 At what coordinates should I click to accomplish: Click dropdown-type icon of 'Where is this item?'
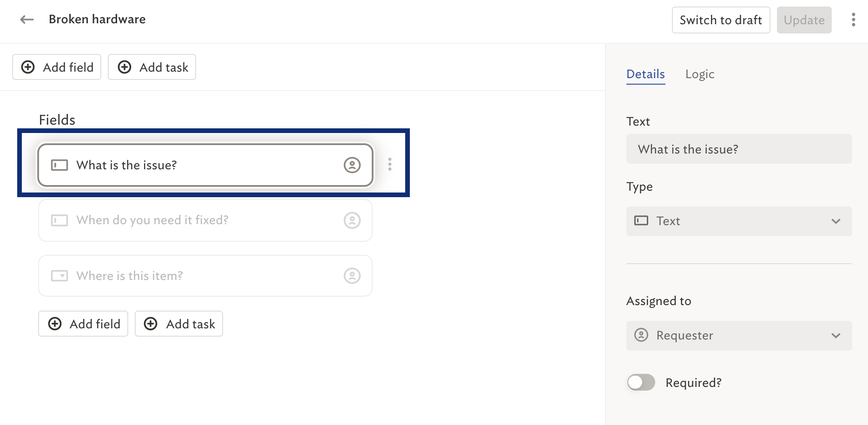[59, 276]
